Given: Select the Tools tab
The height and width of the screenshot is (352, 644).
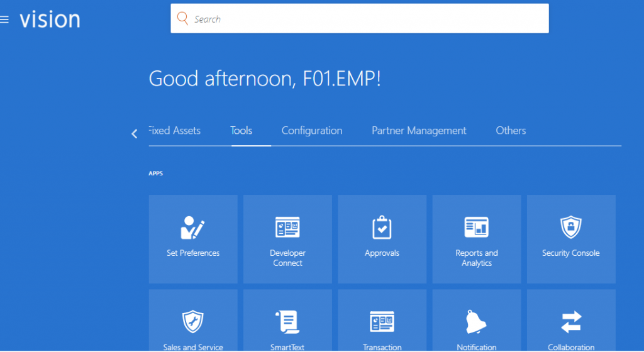Looking at the screenshot, I should (x=241, y=131).
